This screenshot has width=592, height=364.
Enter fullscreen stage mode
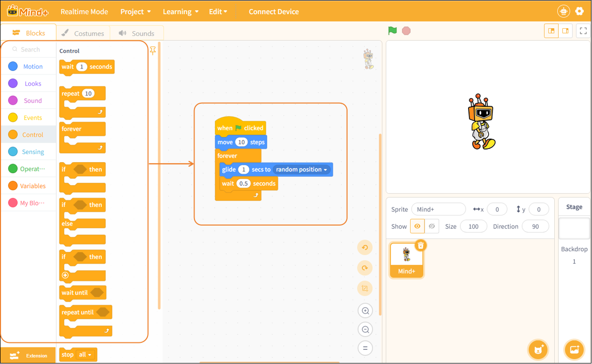tap(583, 31)
